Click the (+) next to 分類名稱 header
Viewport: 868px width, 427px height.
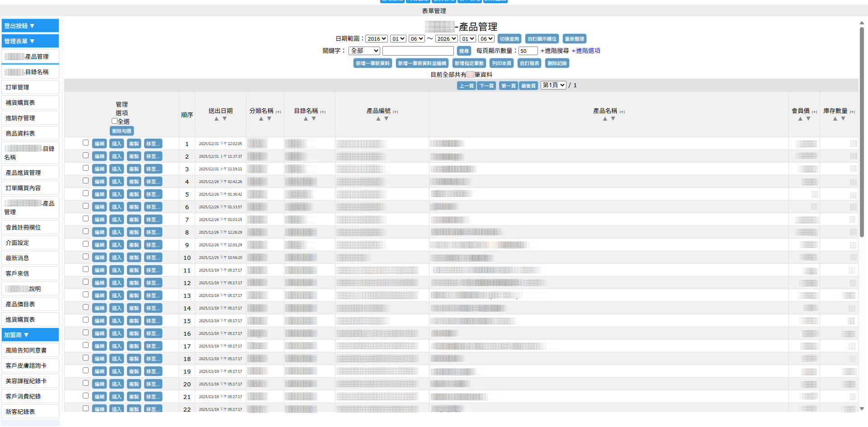point(278,112)
